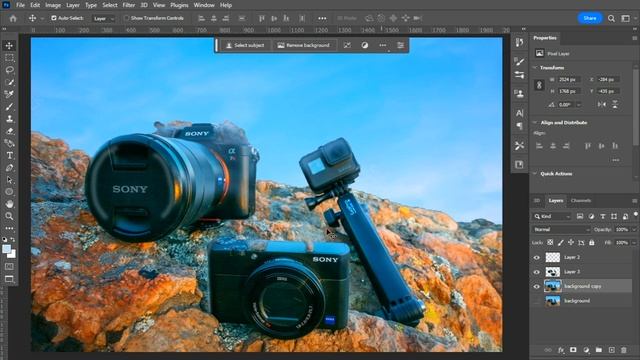Select the Clone Stamp tool

pos(9,119)
